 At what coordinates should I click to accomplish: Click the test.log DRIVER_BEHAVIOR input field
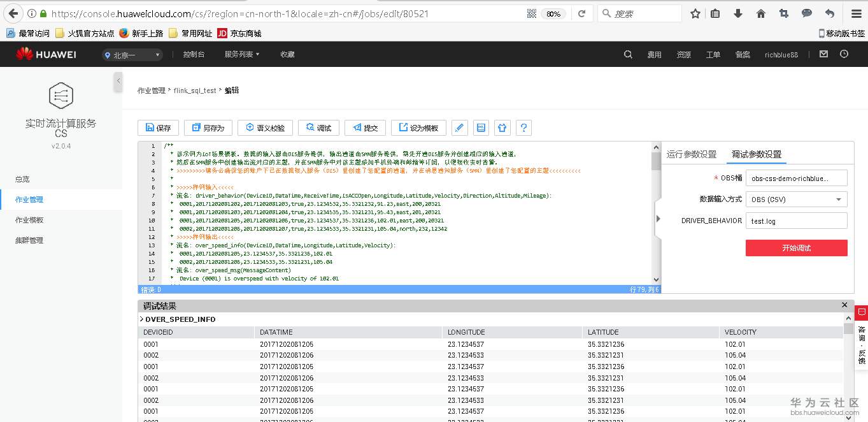point(796,222)
